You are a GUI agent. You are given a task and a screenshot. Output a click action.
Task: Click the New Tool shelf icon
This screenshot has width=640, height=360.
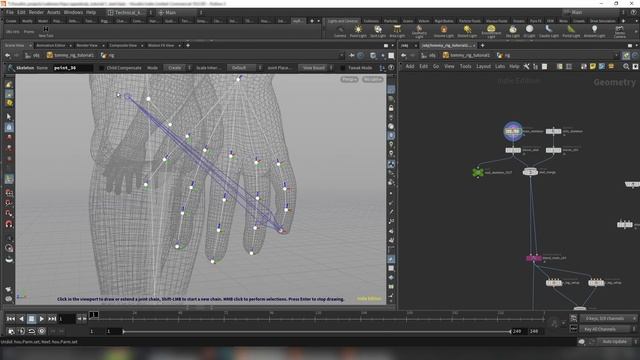click(46, 31)
